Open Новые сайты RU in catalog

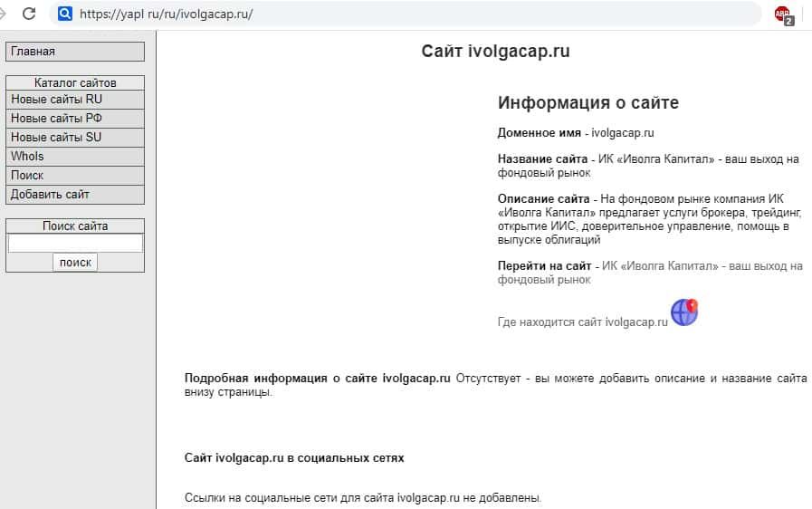coord(75,99)
